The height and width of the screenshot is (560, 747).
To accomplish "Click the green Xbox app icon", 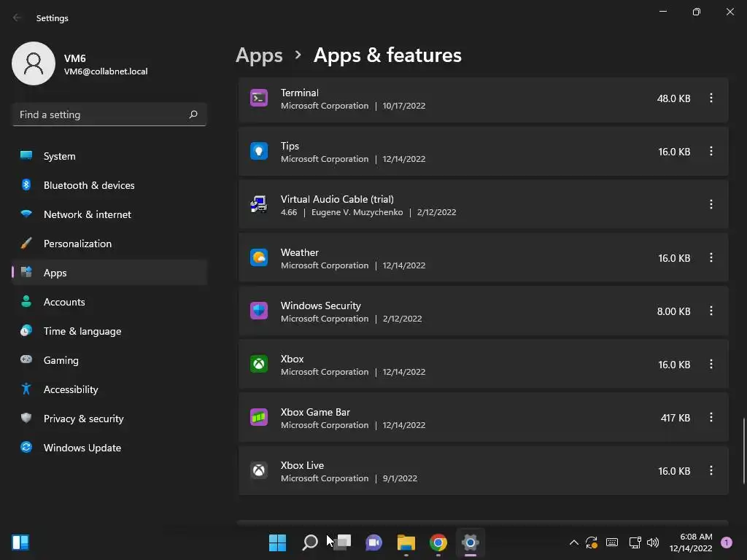I will click(259, 365).
